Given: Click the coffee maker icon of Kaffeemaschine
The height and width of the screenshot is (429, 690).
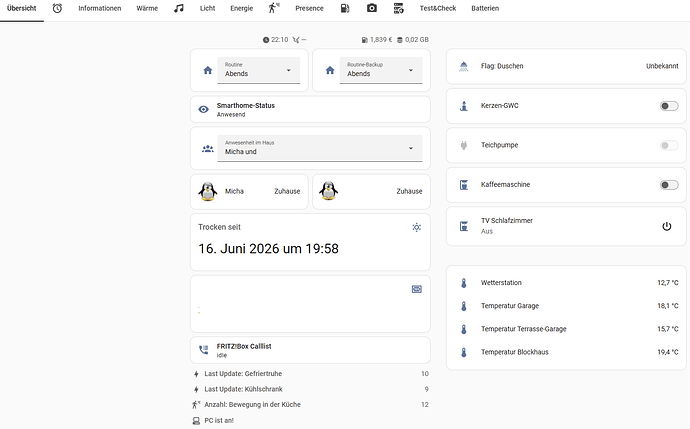Looking at the screenshot, I should pyautogui.click(x=464, y=185).
